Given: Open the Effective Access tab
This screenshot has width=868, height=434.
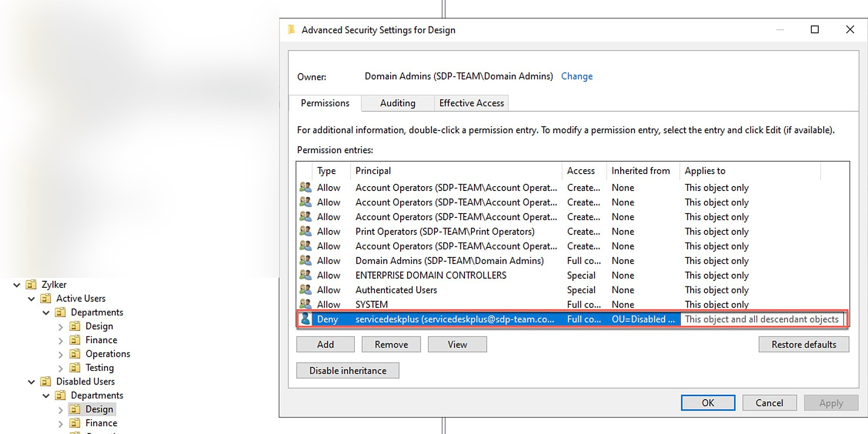Looking at the screenshot, I should (x=471, y=103).
